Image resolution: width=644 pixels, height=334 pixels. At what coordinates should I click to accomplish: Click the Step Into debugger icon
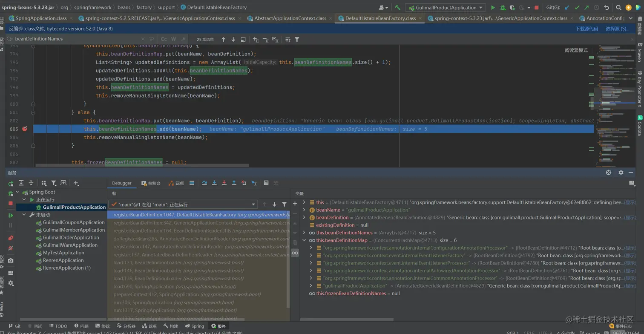(x=214, y=183)
